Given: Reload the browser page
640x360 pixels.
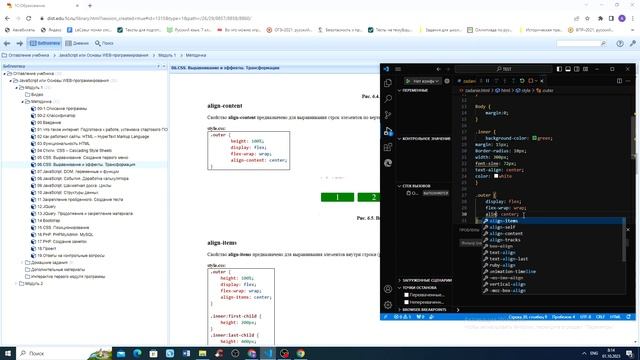Looking at the screenshot, I should pyautogui.click(x=29, y=18).
